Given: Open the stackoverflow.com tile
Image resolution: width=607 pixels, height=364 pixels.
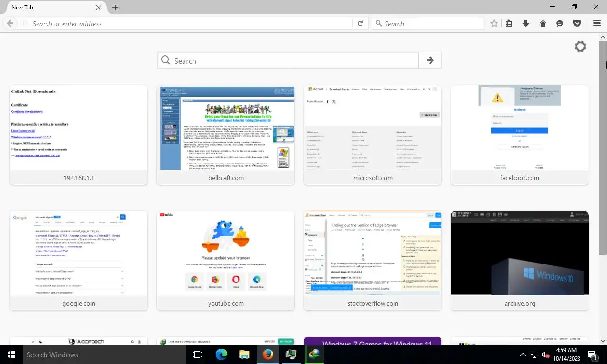Looking at the screenshot, I should coord(373,261).
